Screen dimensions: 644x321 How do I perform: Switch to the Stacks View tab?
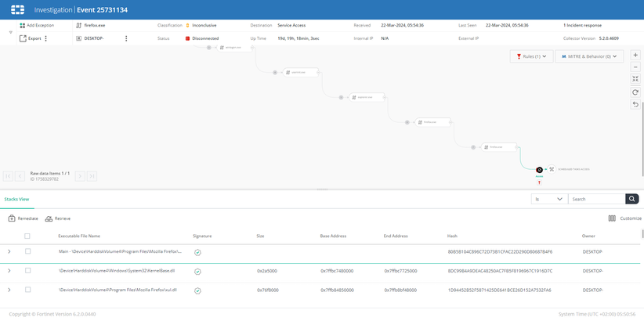[16, 200]
